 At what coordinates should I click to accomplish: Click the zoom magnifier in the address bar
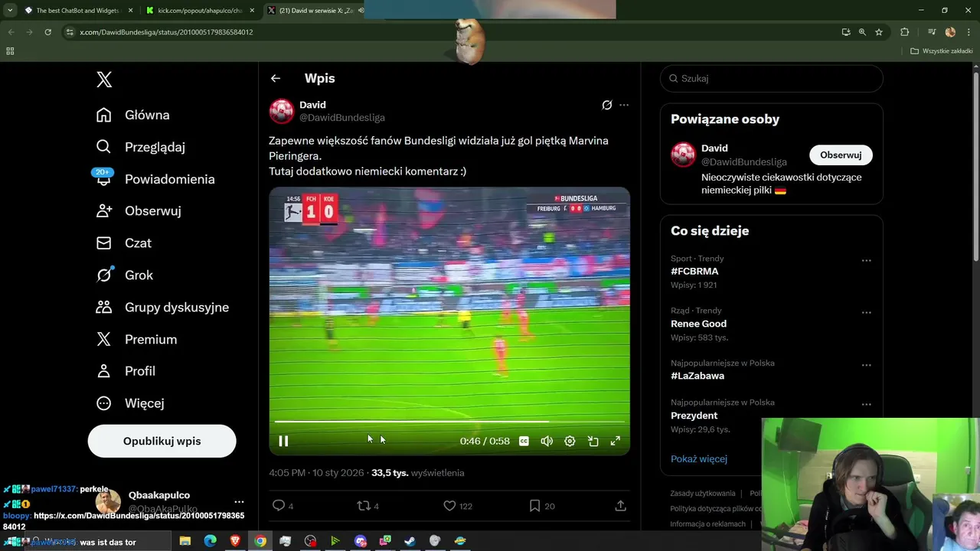pyautogui.click(x=862, y=32)
